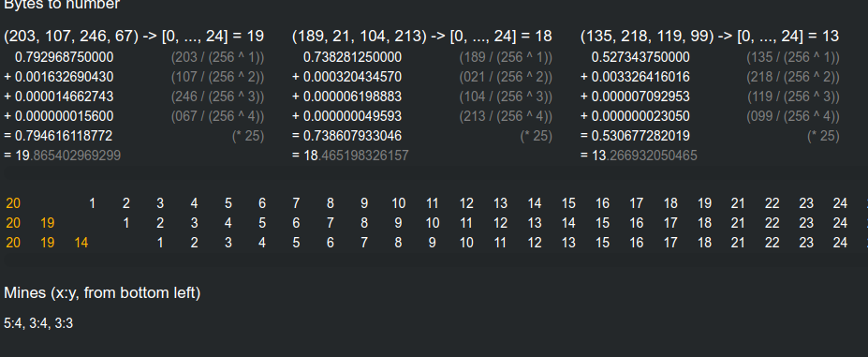Image resolution: width=868 pixels, height=357 pixels.
Task: Select the (135, 218, 119, 99) result heading
Action: point(710,36)
